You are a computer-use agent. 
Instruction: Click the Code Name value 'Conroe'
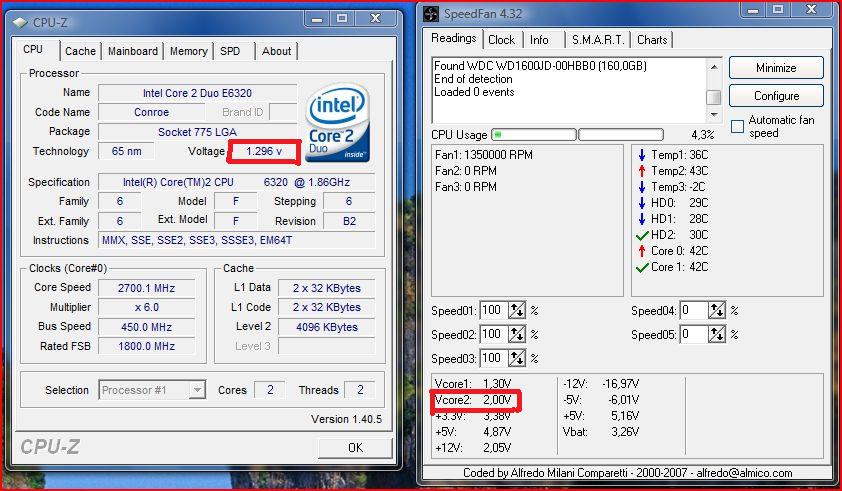point(151,112)
